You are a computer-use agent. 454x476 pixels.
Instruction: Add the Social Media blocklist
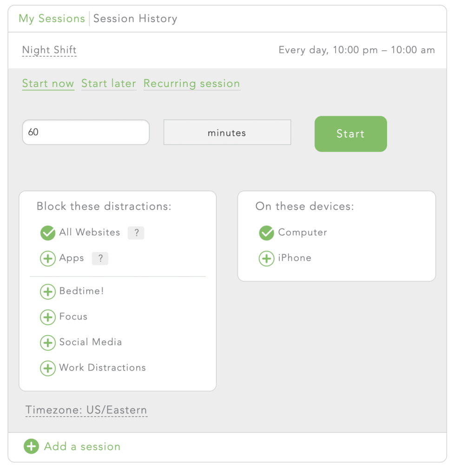point(48,343)
